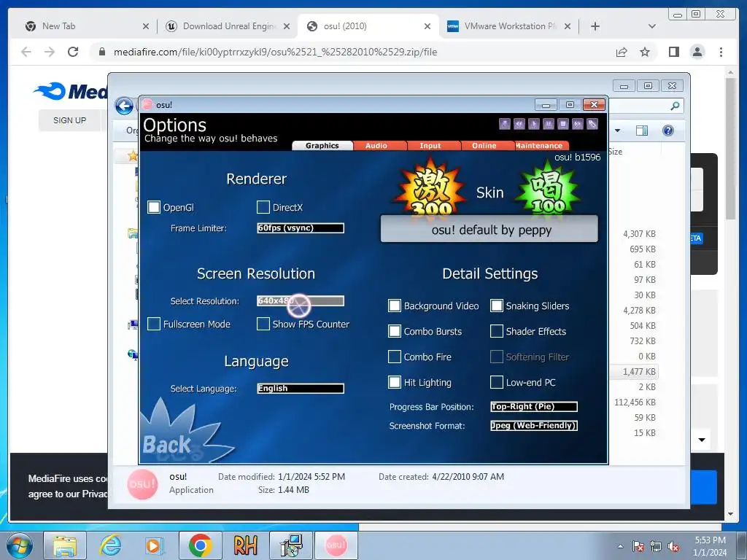Image resolution: width=747 pixels, height=560 pixels.
Task: Enable the DirectX renderer checkbox
Action: (263, 207)
